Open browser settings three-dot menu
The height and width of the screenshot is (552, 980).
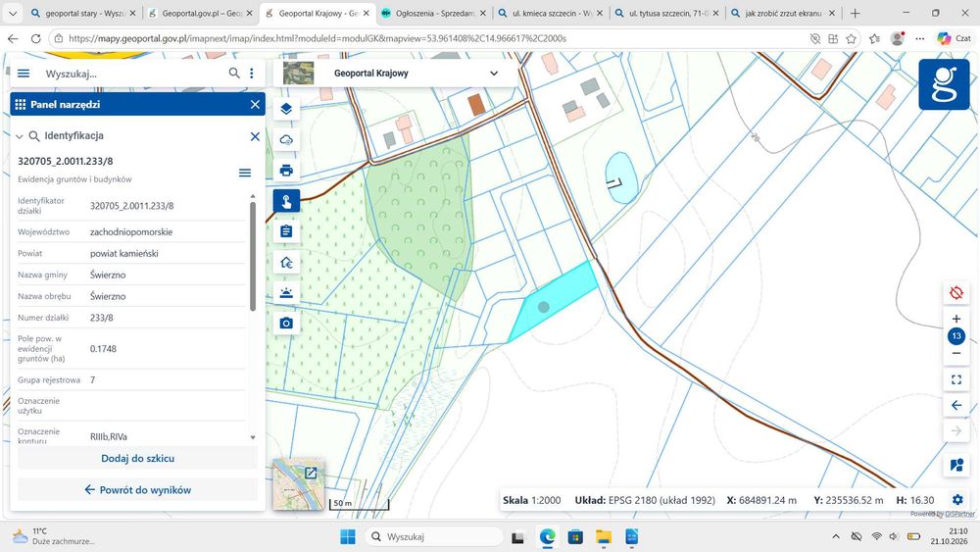pos(919,39)
